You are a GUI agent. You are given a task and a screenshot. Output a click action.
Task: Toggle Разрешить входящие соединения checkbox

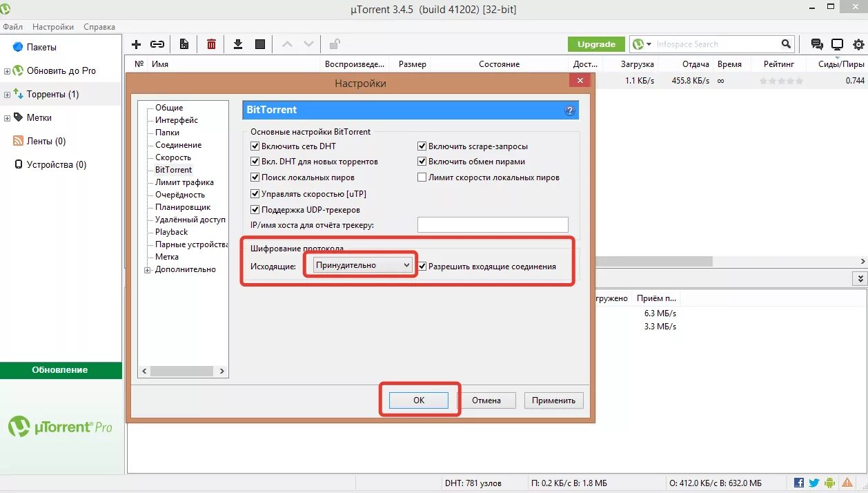422,266
